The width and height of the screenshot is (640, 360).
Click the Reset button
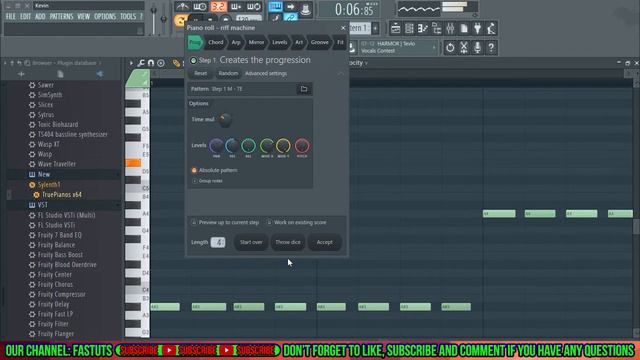[200, 73]
